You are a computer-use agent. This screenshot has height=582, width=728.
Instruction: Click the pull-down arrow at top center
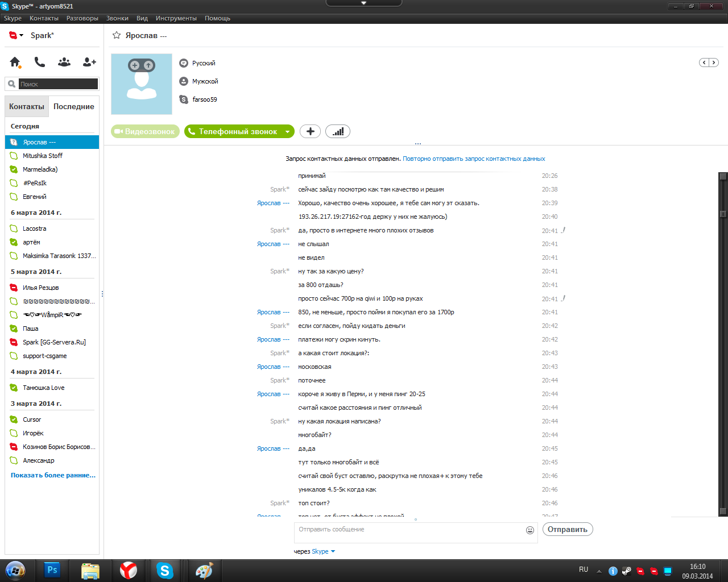point(364,3)
